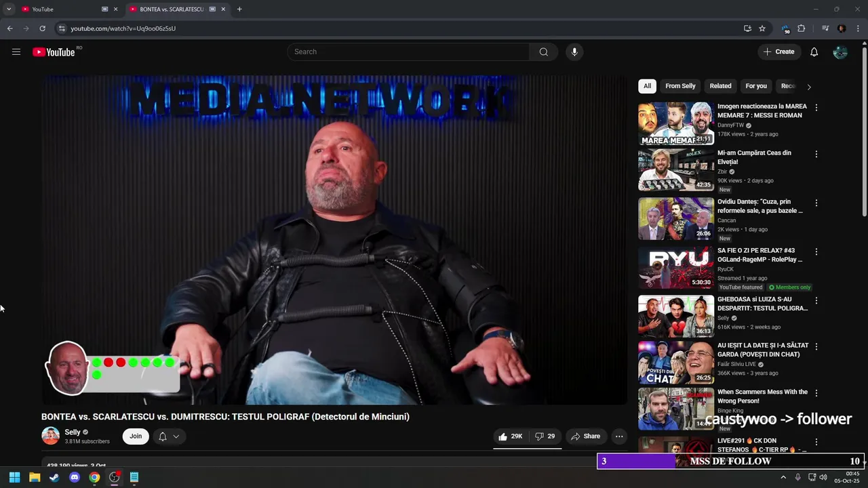Viewport: 868px width, 488px height.
Task: Open the POVEȘTI DIN CHAT thumbnail
Action: 676,363
